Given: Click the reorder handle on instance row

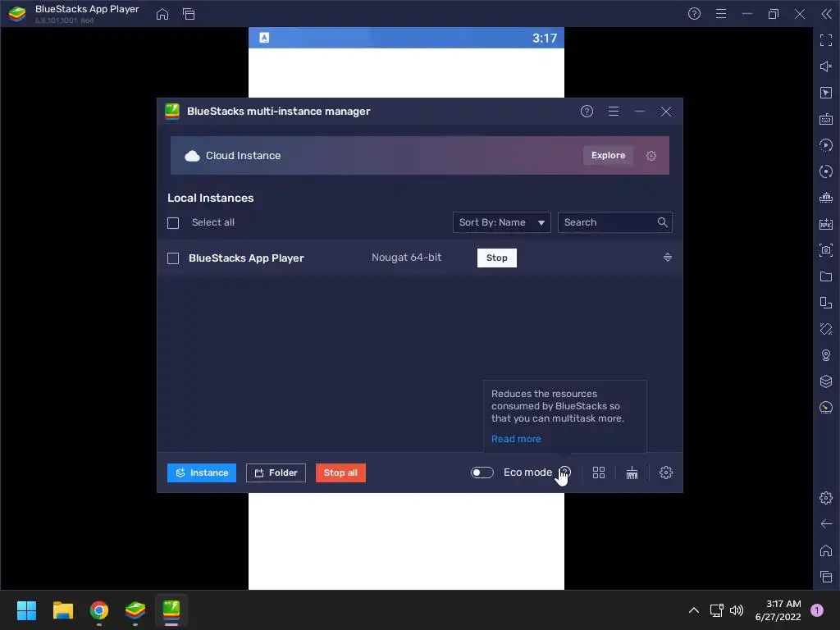Looking at the screenshot, I should coord(668,258).
